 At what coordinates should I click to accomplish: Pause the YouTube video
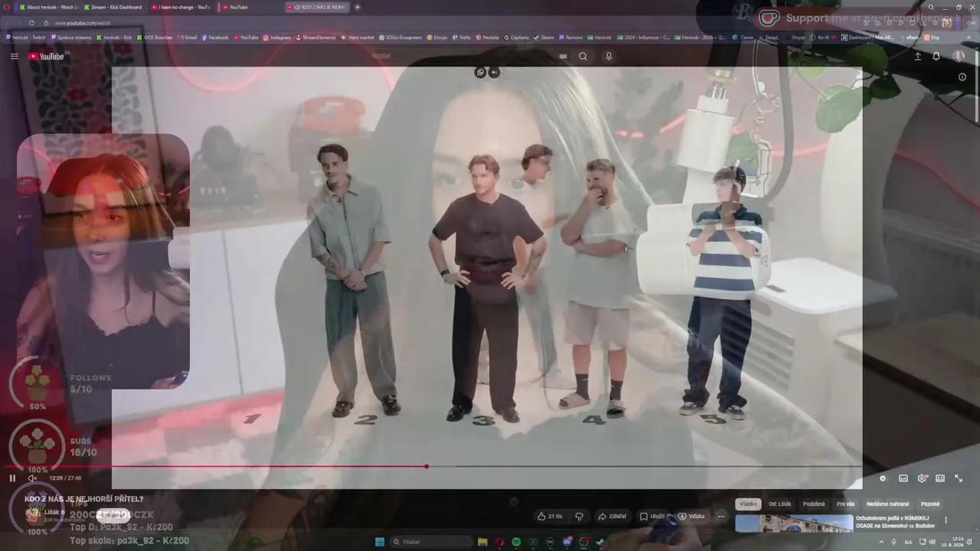12,478
